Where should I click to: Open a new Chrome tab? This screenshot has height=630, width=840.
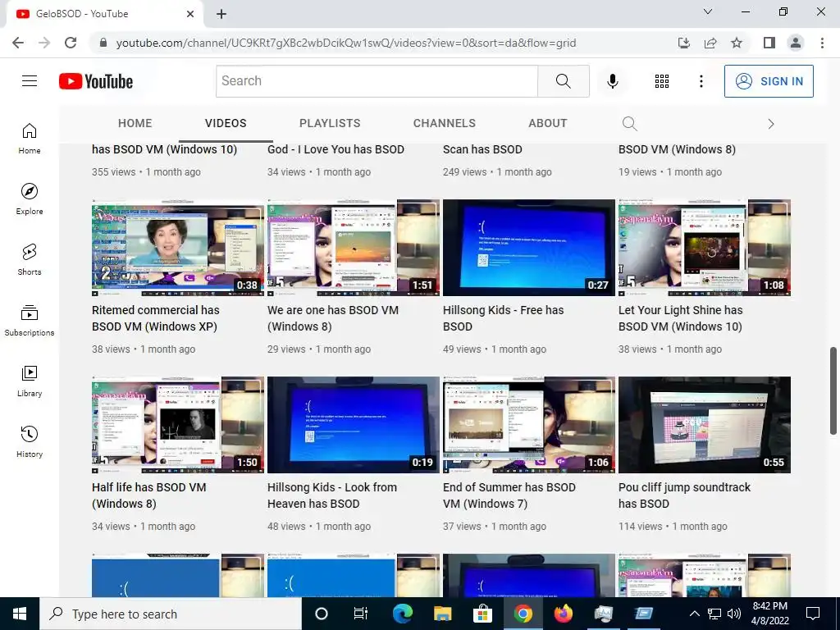[221, 14]
